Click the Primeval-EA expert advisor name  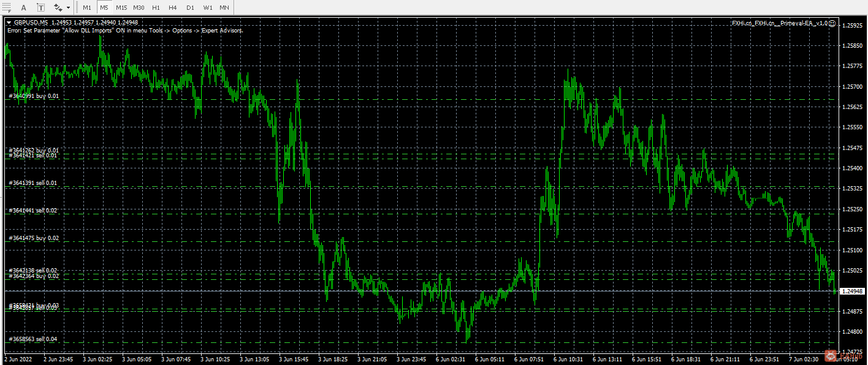(779, 23)
